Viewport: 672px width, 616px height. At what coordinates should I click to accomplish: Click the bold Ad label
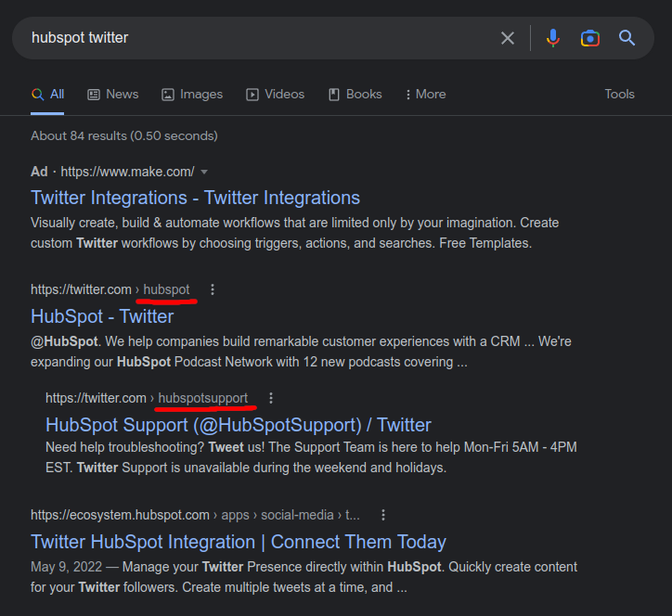tap(39, 172)
